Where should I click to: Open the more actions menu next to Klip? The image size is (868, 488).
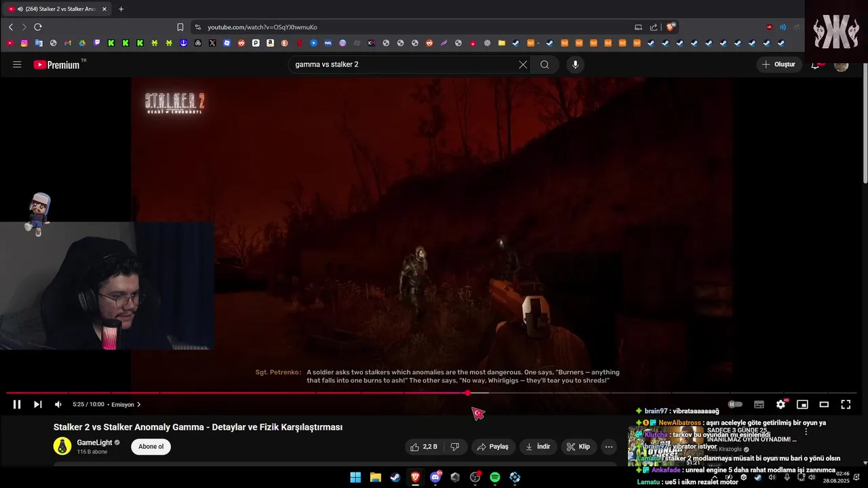click(609, 447)
